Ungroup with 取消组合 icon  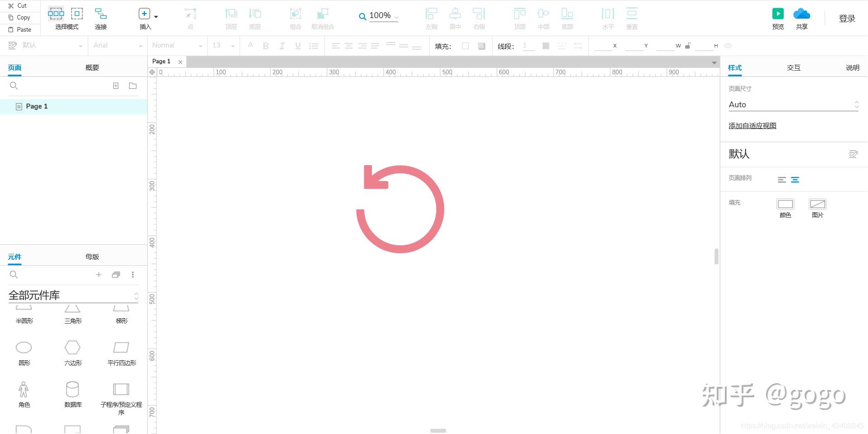coord(323,14)
